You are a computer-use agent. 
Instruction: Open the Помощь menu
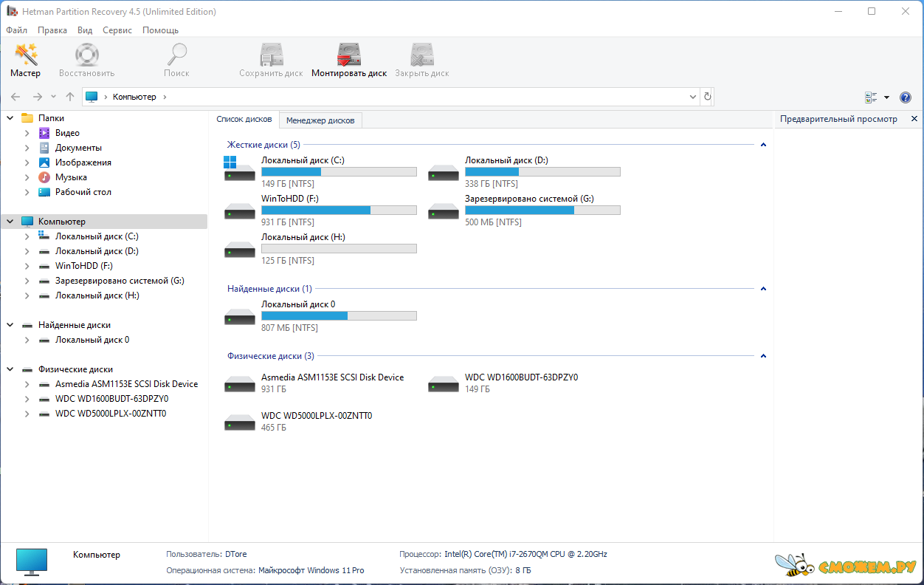pyautogui.click(x=160, y=30)
